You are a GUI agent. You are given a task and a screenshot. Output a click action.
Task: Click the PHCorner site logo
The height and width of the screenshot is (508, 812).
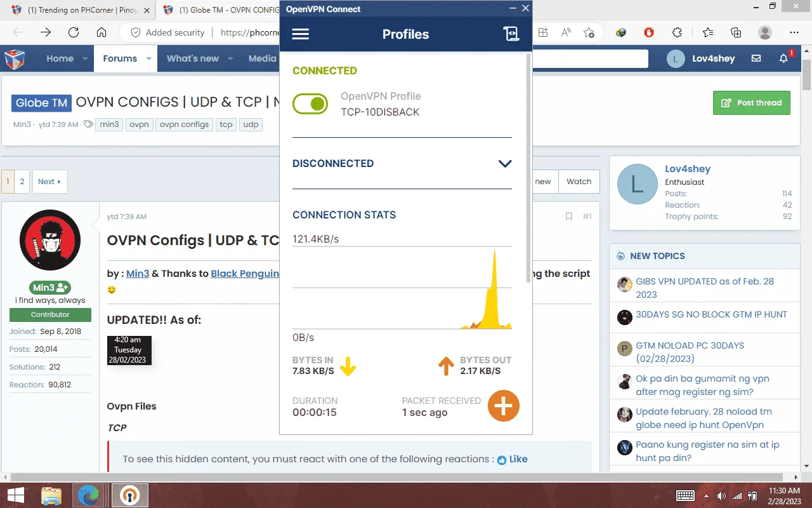tap(15, 59)
